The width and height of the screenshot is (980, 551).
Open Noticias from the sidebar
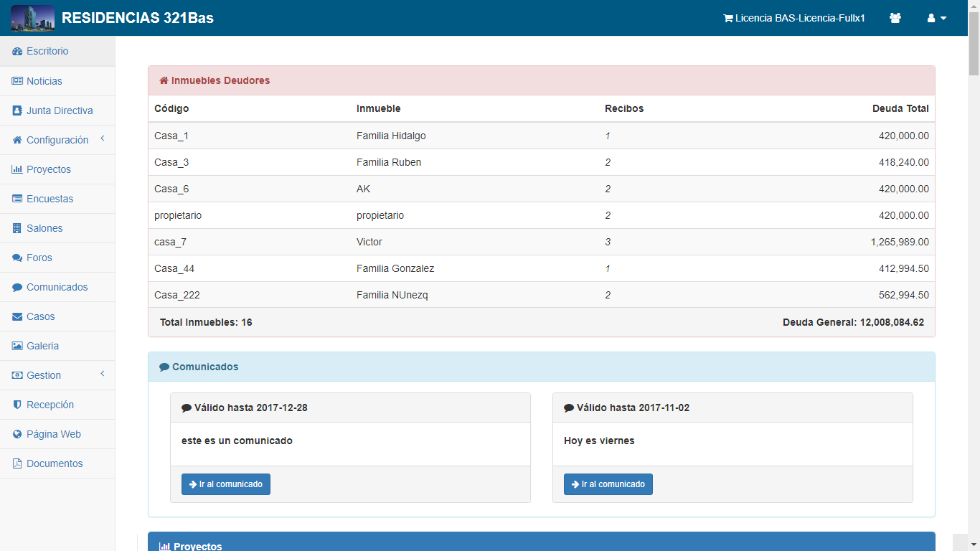(x=44, y=81)
